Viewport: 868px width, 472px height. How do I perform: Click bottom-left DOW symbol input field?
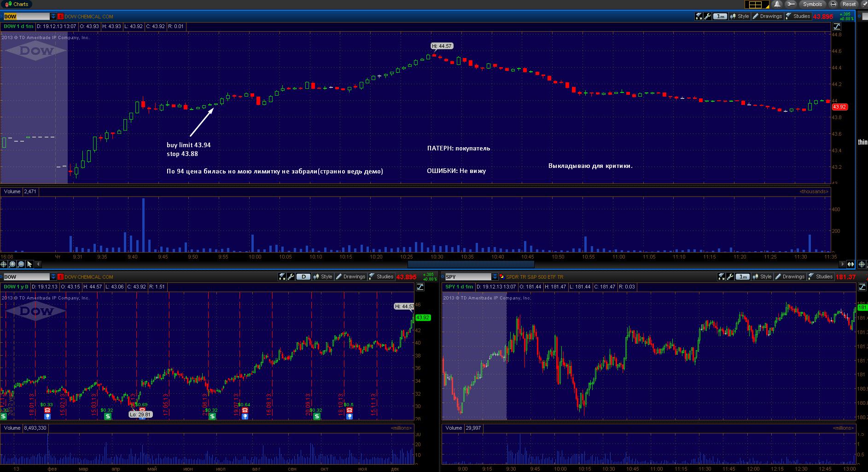[27, 277]
